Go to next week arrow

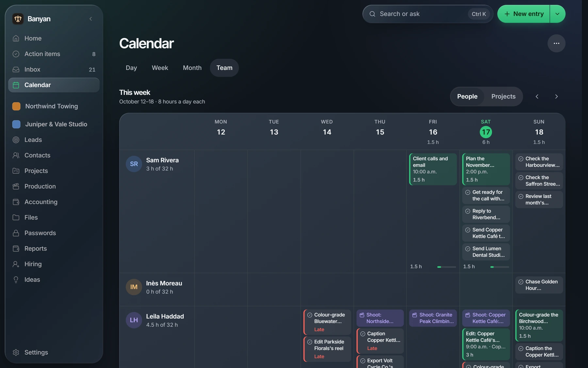click(556, 96)
